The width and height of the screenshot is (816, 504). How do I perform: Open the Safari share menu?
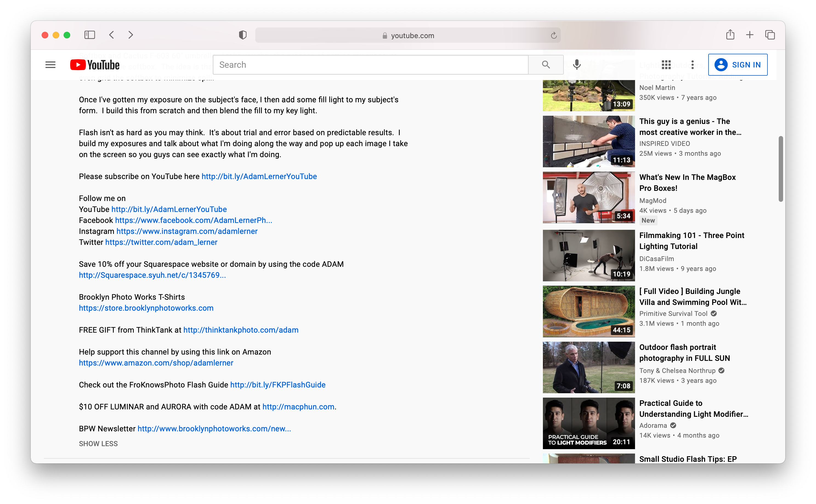coord(730,35)
